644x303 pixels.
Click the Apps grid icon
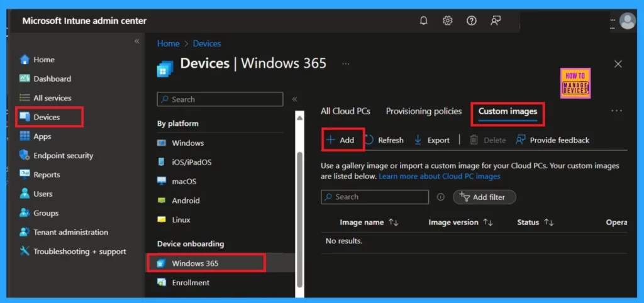pos(25,136)
